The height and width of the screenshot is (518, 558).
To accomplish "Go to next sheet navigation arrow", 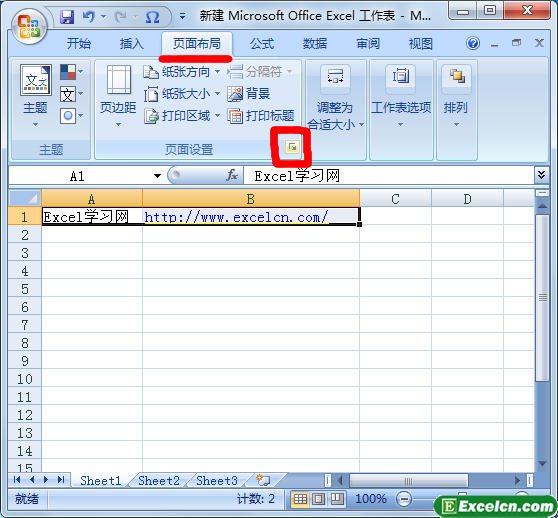I will tap(46, 480).
